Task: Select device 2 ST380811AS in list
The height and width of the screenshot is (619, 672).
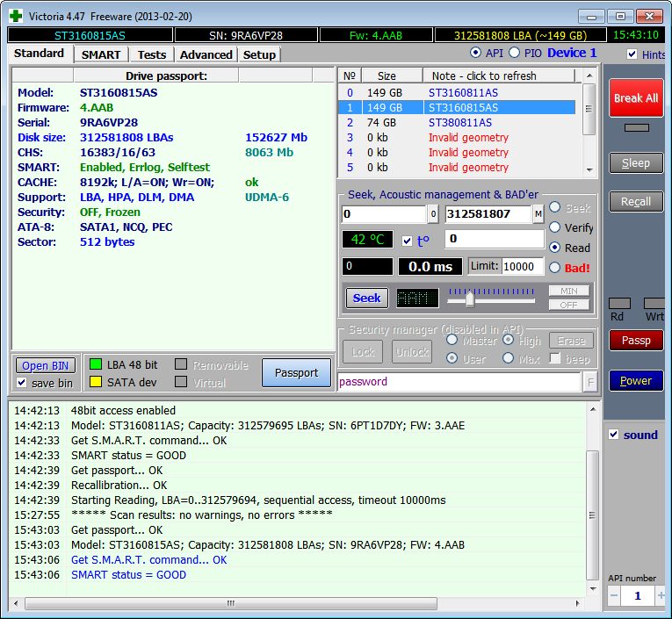Action: tap(457, 123)
